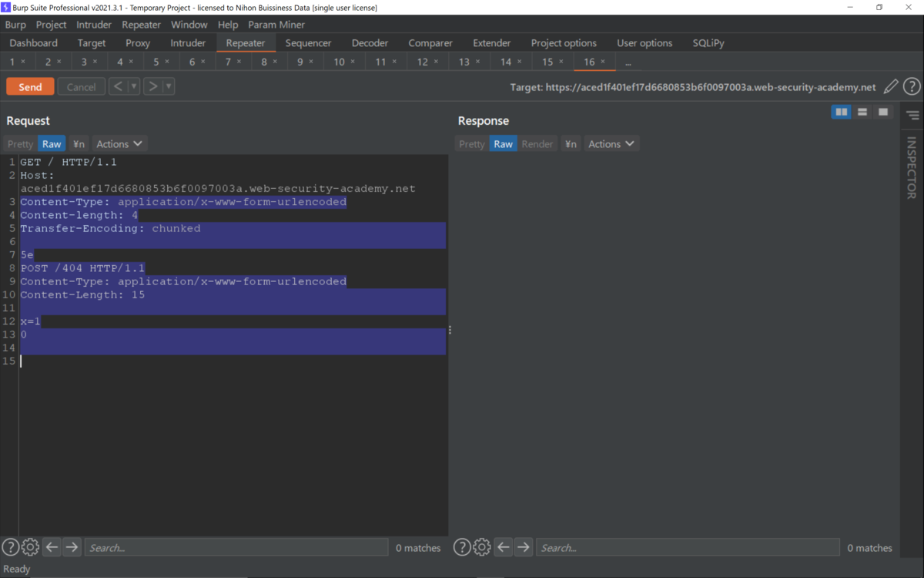Select combined single-pane layout icon
The height and width of the screenshot is (578, 924).
pyautogui.click(x=883, y=113)
